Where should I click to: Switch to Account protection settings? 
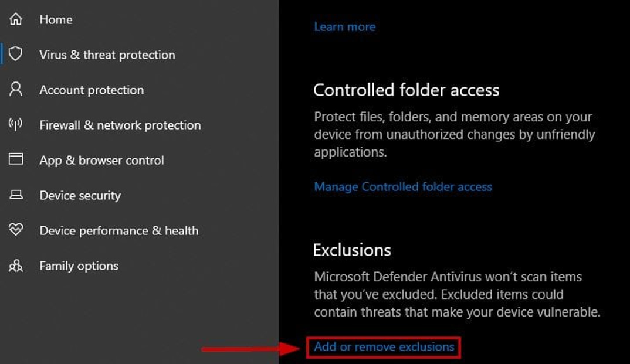(x=92, y=90)
